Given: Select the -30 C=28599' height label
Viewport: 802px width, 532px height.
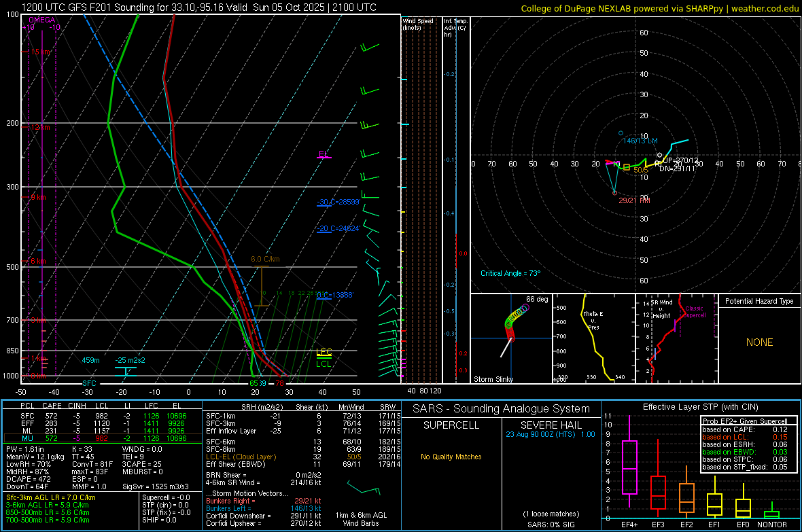Looking at the screenshot, I should coord(338,202).
